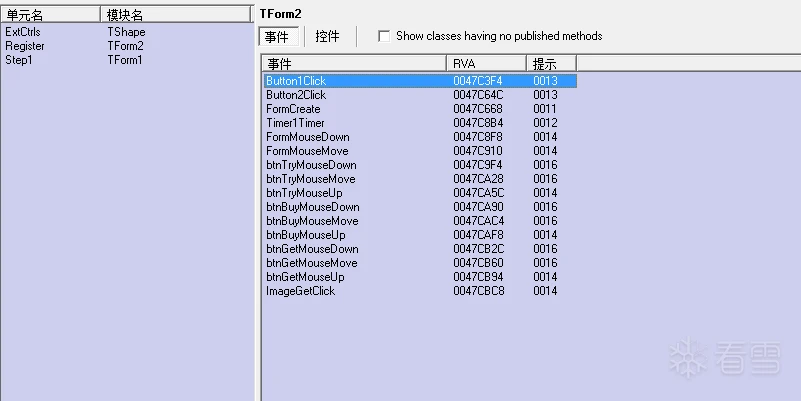Click RVA value 0047C8B4
801x401 pixels.
click(x=478, y=123)
